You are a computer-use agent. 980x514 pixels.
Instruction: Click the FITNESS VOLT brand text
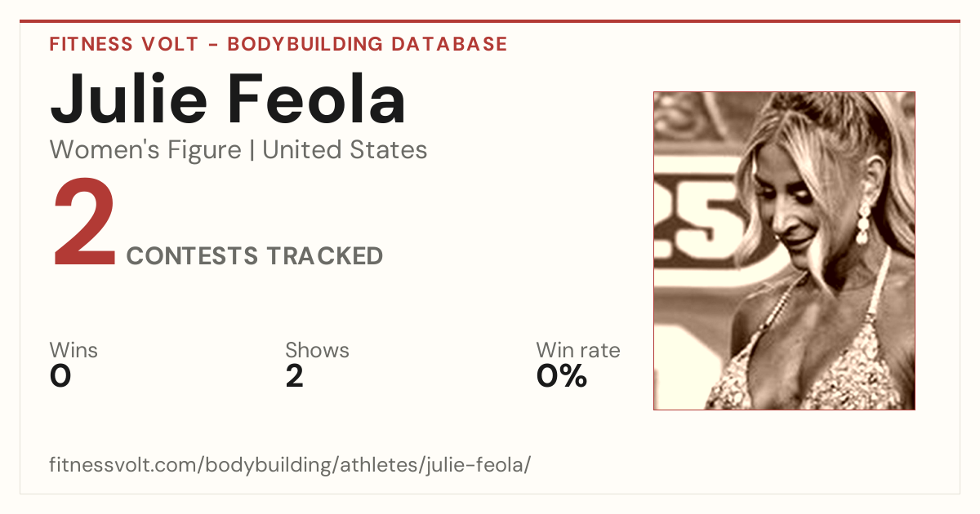click(x=123, y=44)
